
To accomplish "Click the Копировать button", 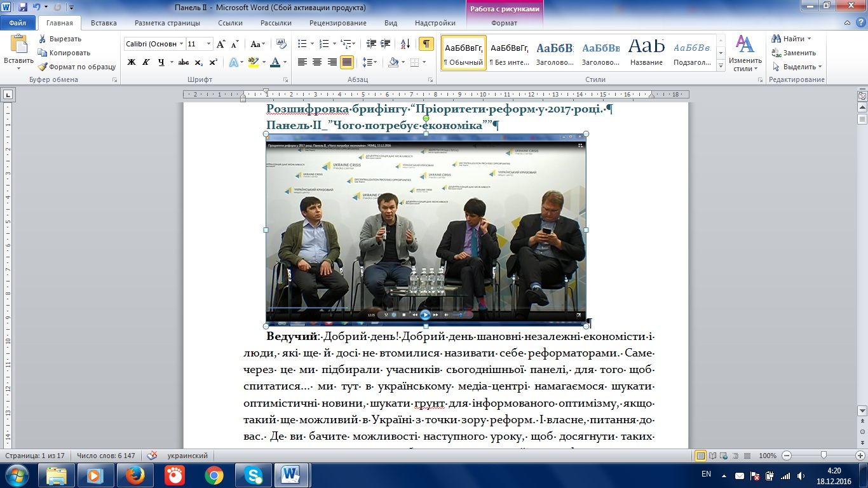I will [x=64, y=53].
